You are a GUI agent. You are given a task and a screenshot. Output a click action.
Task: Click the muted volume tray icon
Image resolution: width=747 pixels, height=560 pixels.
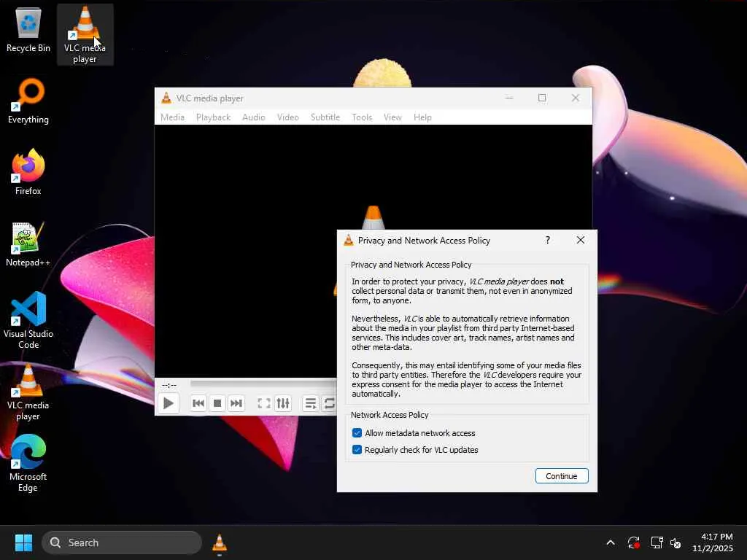point(676,542)
